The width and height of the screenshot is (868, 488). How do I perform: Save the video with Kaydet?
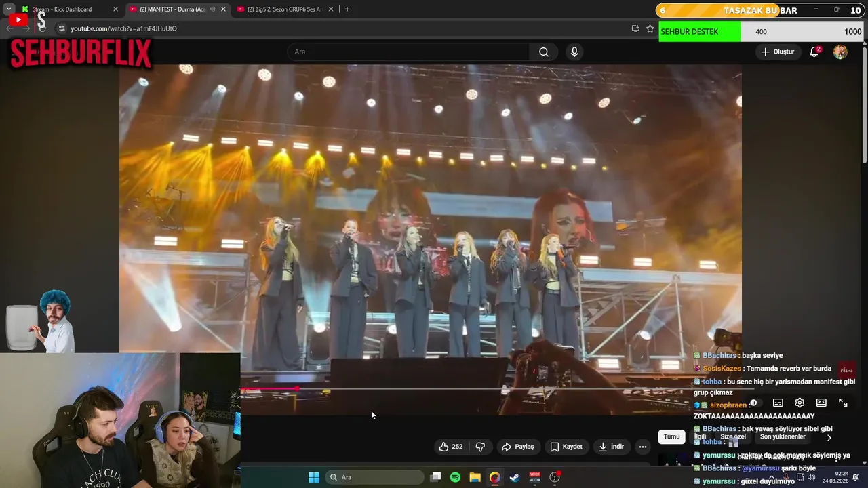coord(566,447)
